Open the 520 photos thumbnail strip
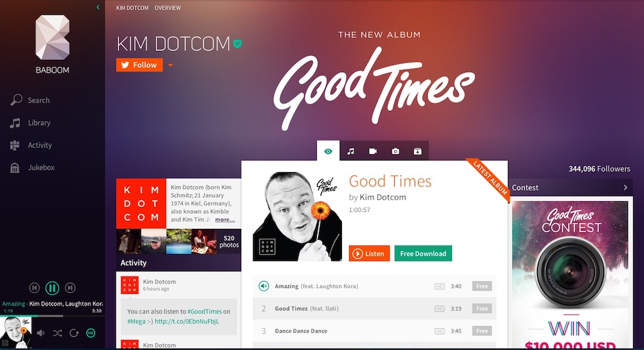This screenshot has width=644, height=350. (178, 242)
